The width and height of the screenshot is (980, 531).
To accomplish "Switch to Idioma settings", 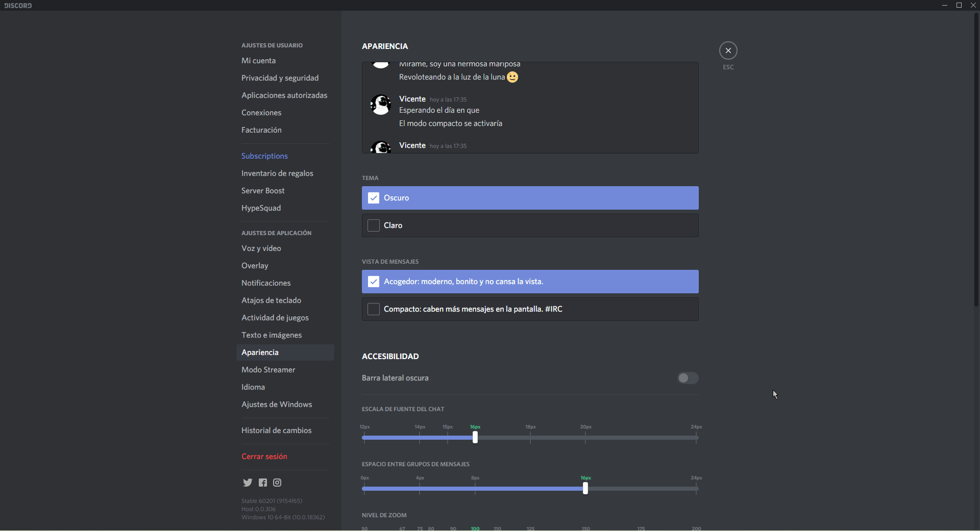I will point(253,387).
